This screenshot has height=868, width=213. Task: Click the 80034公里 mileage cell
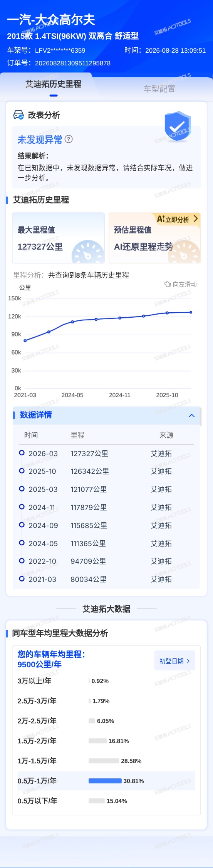point(89,580)
